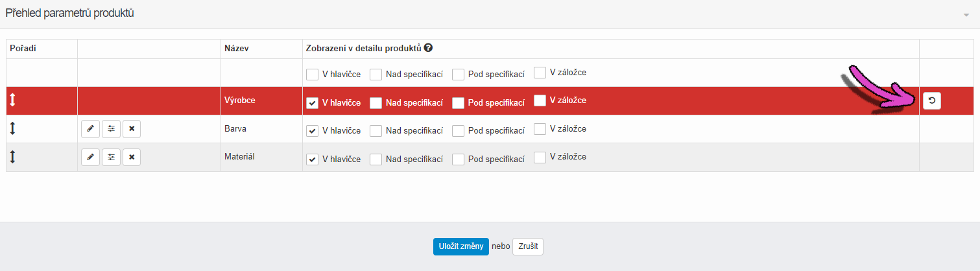
Task: Cancel with the Zrušit button
Action: pyautogui.click(x=528, y=246)
